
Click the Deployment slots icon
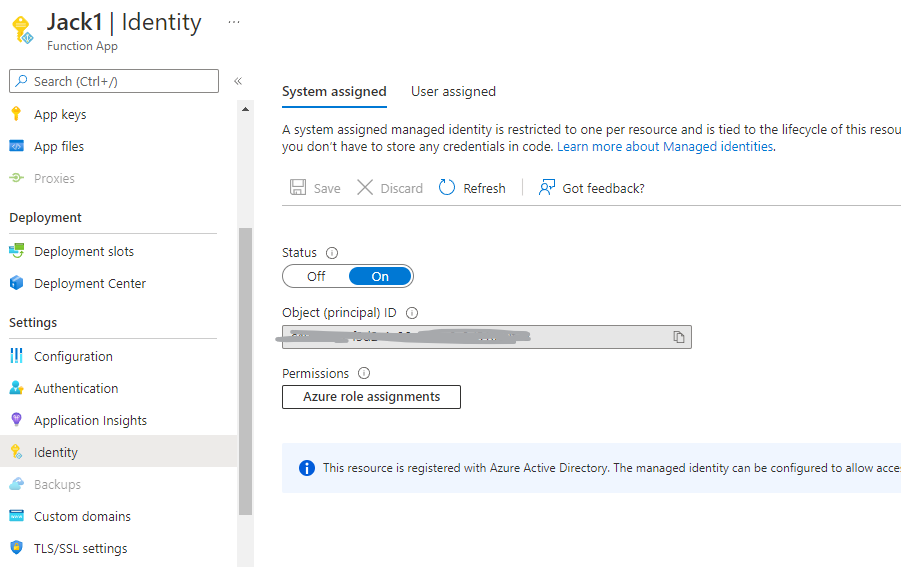16,251
